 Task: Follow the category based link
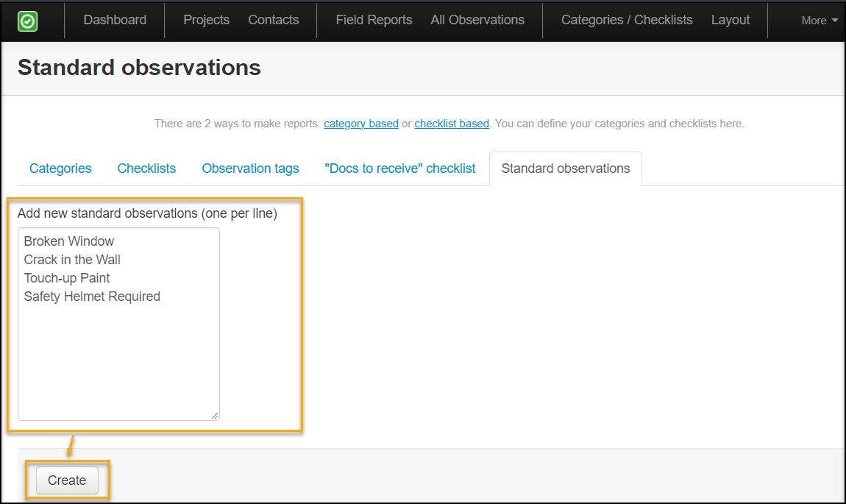click(361, 124)
